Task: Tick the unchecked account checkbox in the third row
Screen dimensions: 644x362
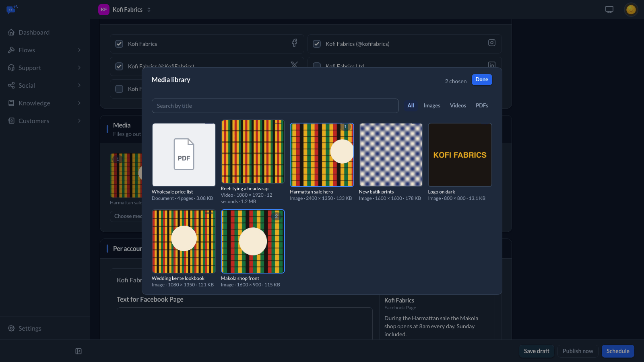Action: 119,89
